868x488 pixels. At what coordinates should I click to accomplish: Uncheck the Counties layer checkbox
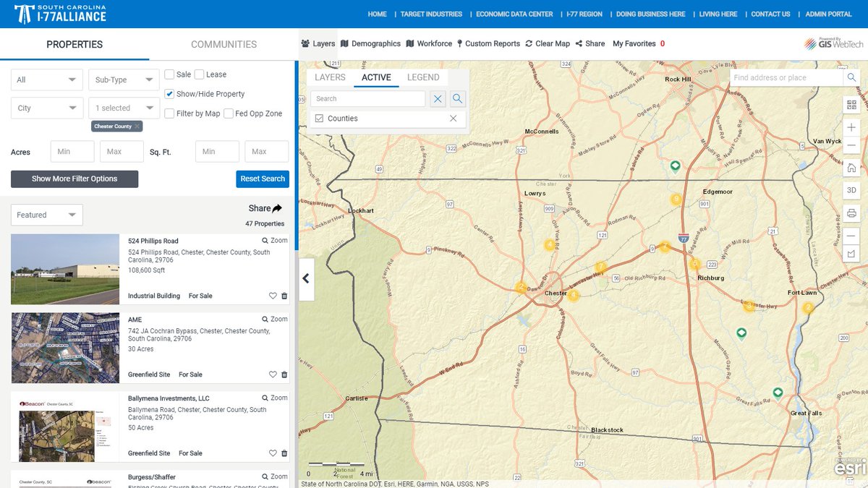pyautogui.click(x=319, y=118)
